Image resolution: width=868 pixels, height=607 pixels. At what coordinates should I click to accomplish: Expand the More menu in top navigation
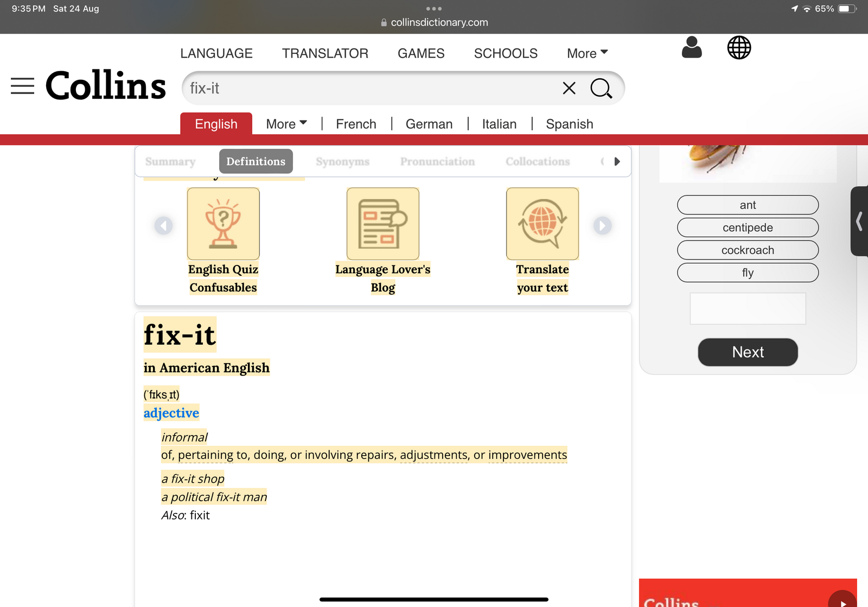click(587, 53)
